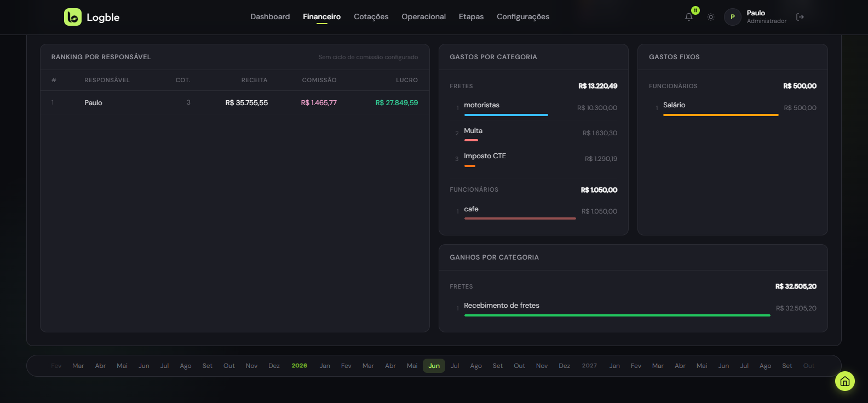Click the earnings total R$ 32.505,20 in bold

[796, 286]
